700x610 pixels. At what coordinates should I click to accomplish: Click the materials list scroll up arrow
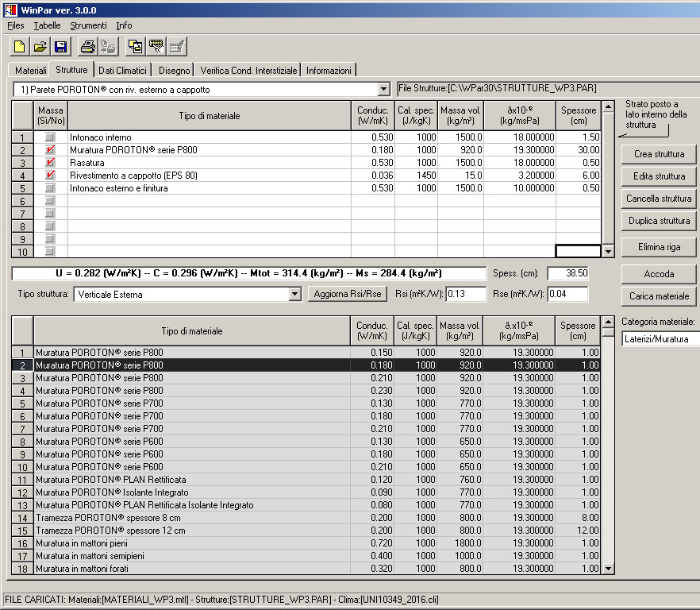[x=608, y=322]
